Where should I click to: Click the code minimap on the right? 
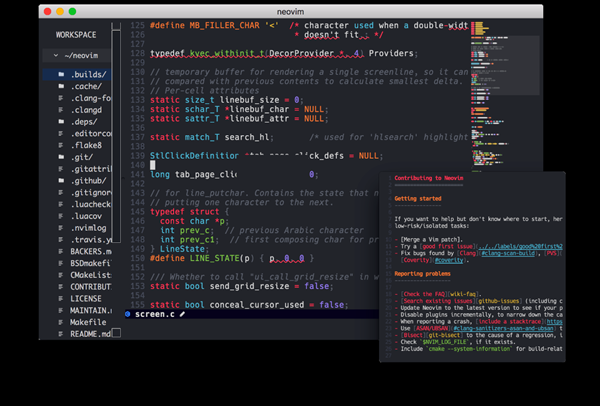(505, 96)
